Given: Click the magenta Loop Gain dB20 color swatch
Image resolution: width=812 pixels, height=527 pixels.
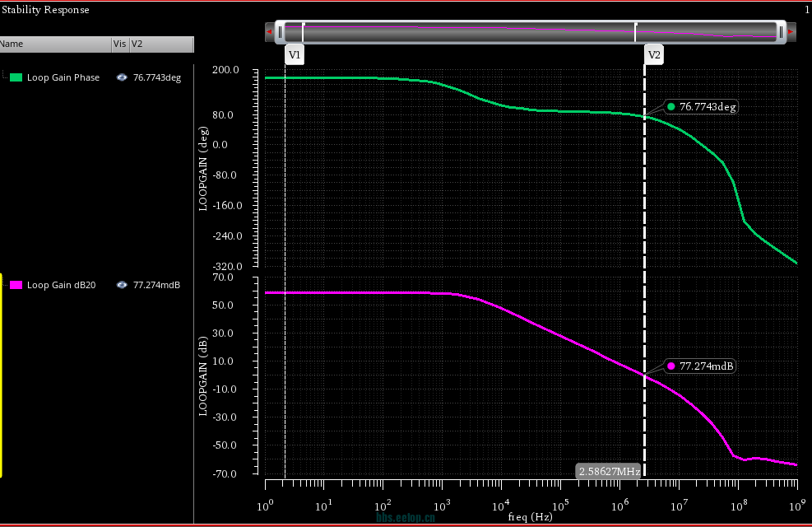Looking at the screenshot, I should (x=16, y=284).
